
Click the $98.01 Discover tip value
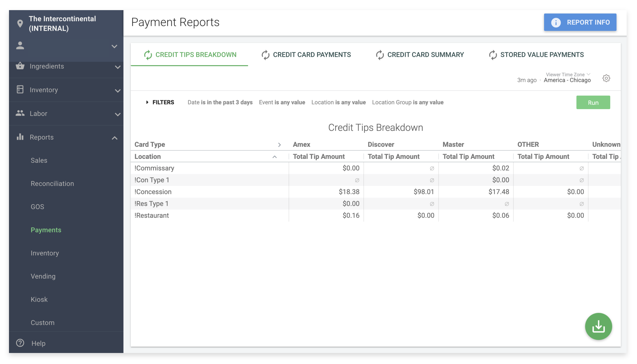tap(424, 192)
